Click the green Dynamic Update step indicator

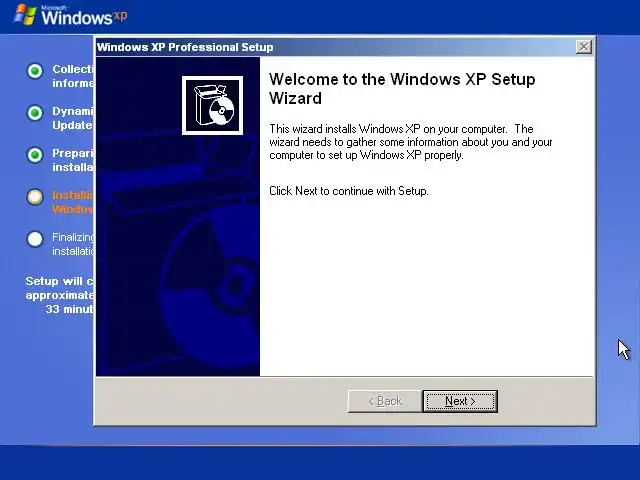click(35, 113)
